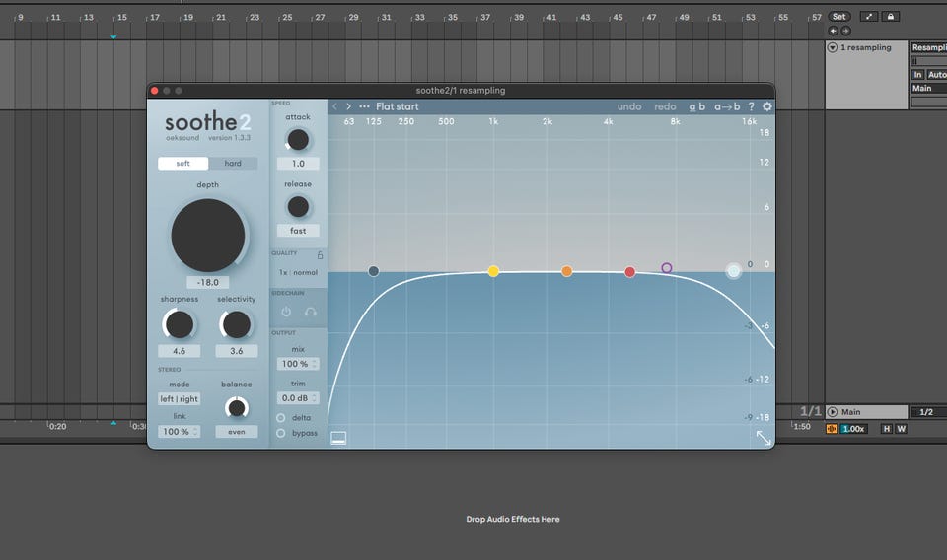Screen dimensions: 947x560
Task: Click the 1.00x tempo multiplier
Action: pos(853,429)
